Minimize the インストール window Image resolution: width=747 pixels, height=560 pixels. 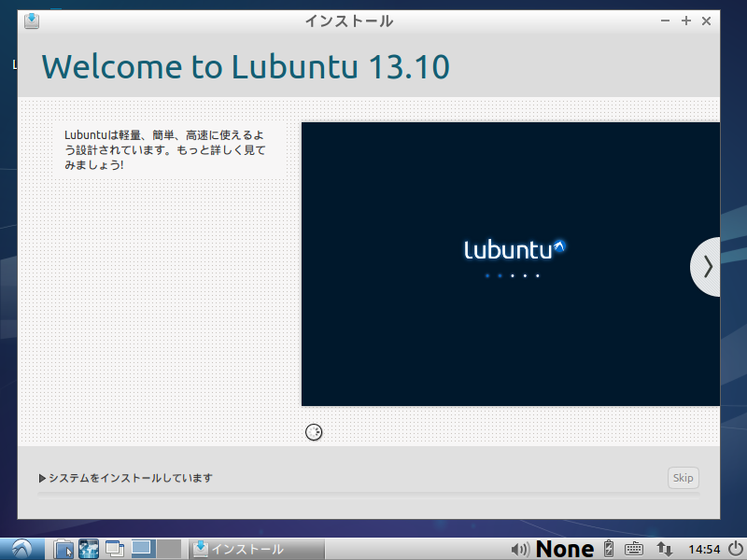[666, 21]
